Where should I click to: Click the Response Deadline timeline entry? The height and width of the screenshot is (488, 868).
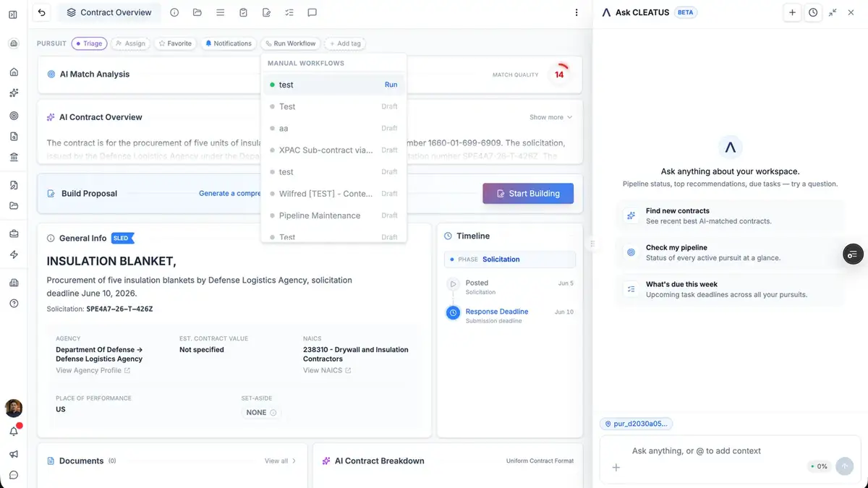click(x=509, y=315)
